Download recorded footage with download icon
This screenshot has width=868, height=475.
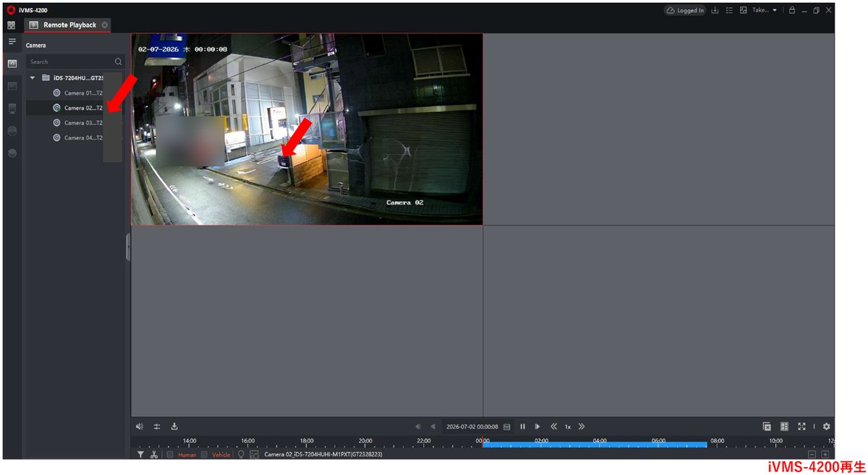(x=174, y=427)
